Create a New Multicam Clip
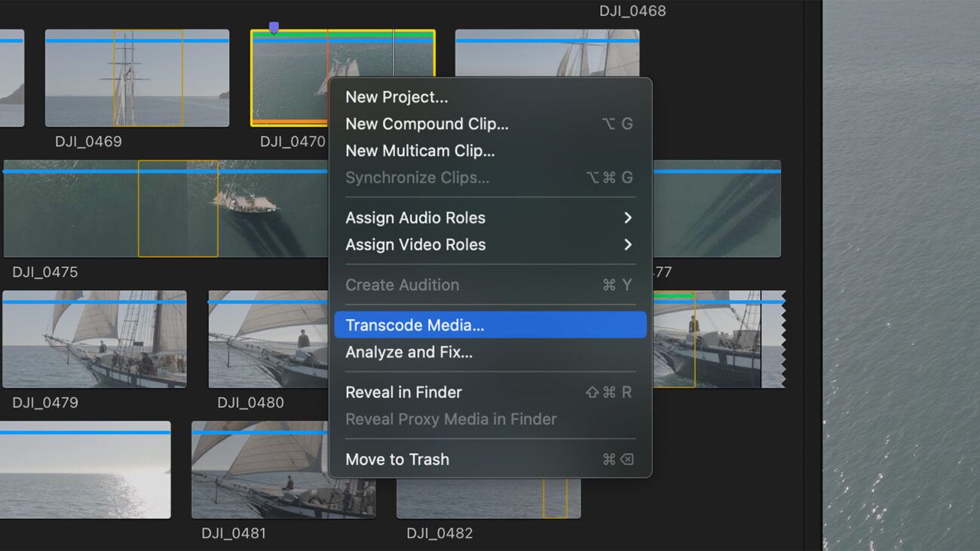The height and width of the screenshot is (551, 980). [x=420, y=151]
